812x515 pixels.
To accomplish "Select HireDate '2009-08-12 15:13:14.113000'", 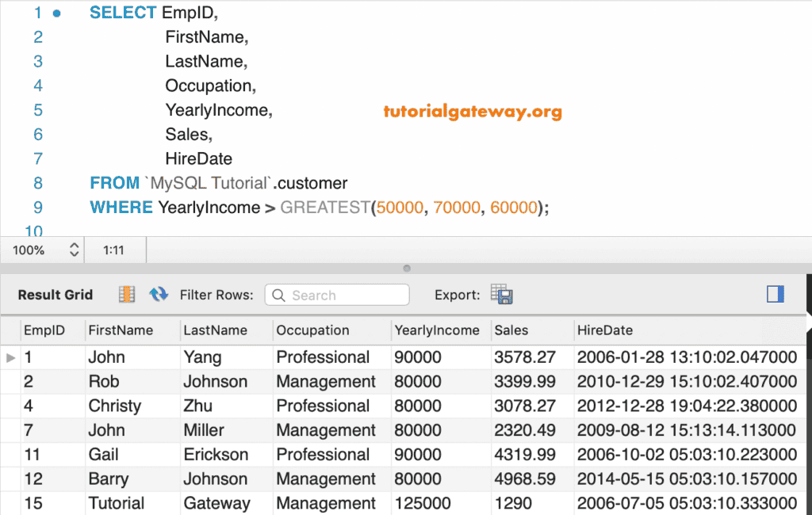I will click(x=688, y=430).
